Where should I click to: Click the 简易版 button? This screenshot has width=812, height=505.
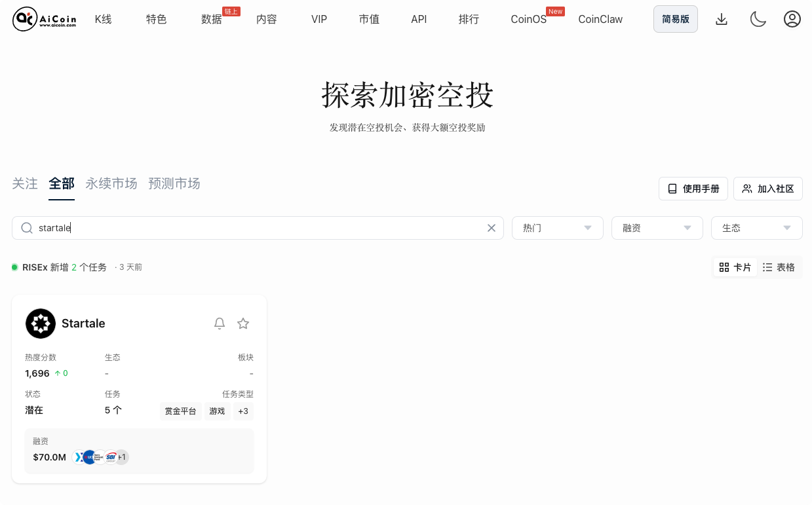pyautogui.click(x=676, y=19)
